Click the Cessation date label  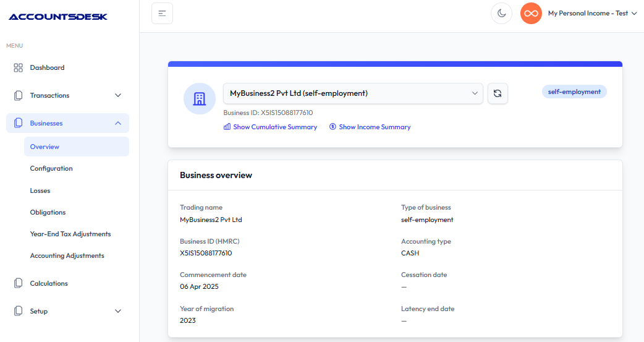pos(424,275)
